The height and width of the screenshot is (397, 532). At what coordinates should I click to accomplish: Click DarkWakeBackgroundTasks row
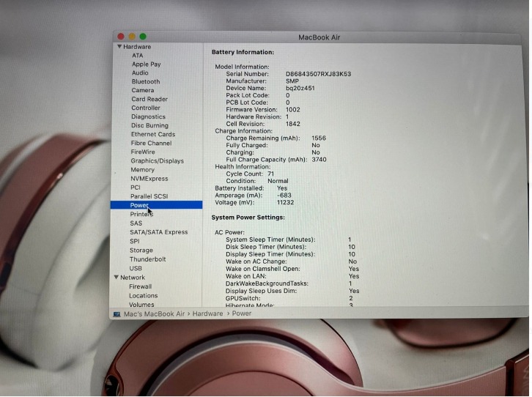pyautogui.click(x=289, y=283)
